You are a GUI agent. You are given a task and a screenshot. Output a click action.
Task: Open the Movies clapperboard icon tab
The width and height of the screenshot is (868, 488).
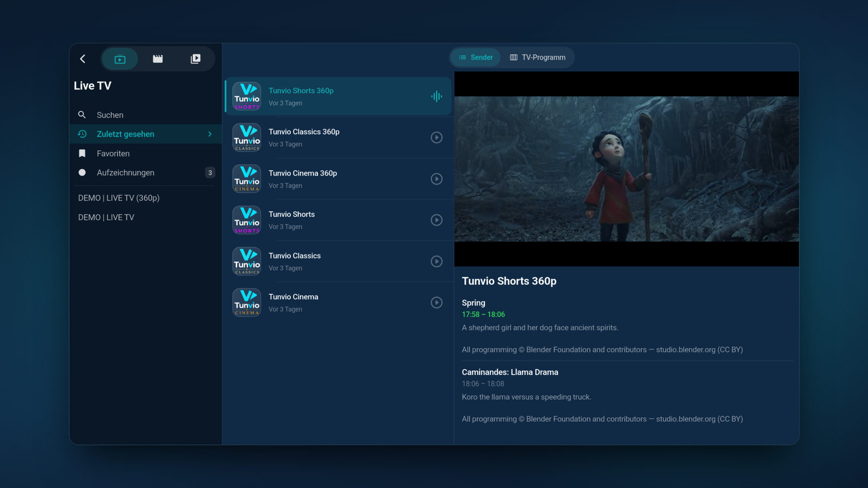pos(158,59)
